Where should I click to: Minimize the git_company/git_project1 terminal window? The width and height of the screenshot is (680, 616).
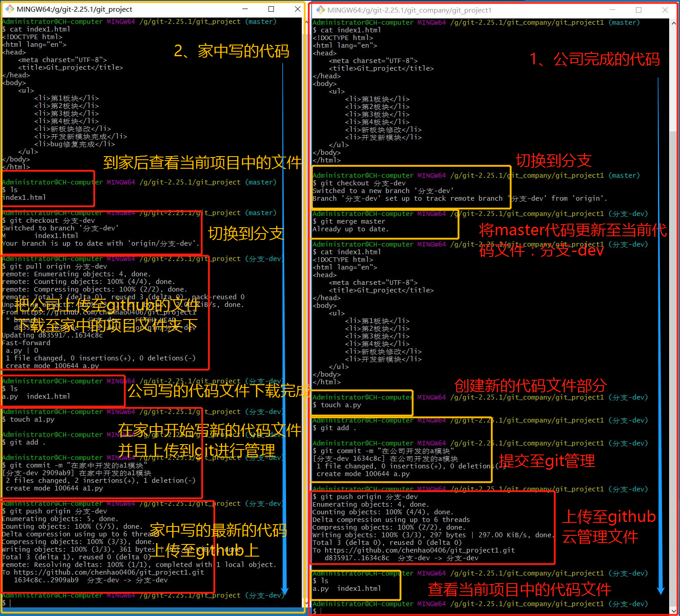[x=612, y=10]
